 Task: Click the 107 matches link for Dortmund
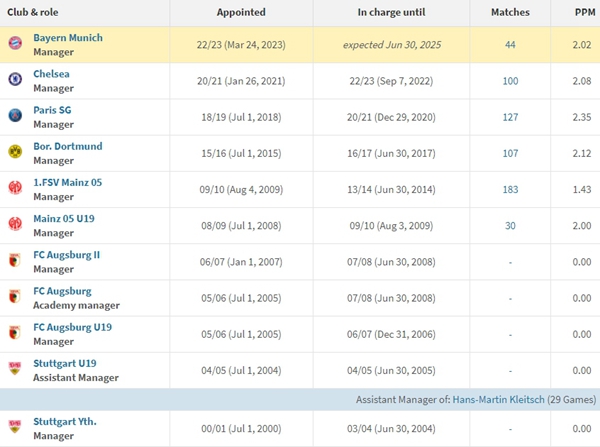click(x=510, y=153)
